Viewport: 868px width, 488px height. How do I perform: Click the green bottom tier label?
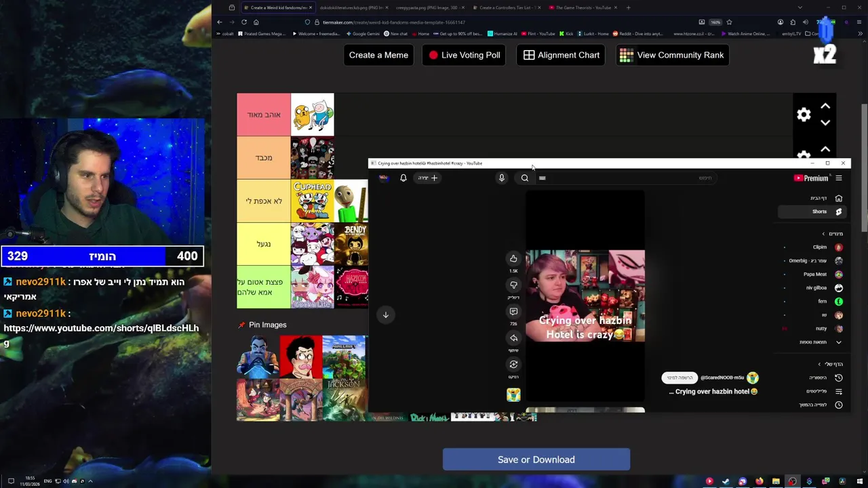[x=264, y=287]
